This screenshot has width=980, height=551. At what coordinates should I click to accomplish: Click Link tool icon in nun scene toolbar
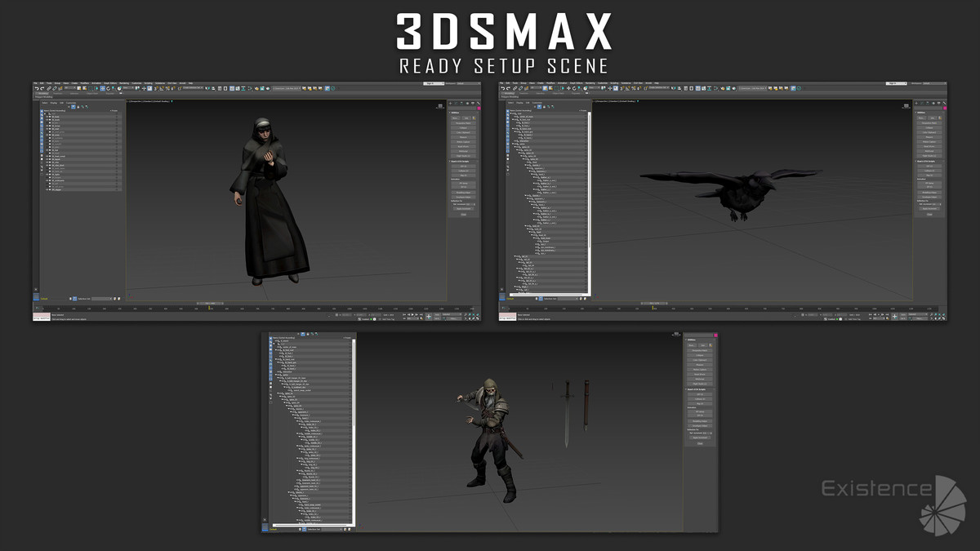pos(51,88)
